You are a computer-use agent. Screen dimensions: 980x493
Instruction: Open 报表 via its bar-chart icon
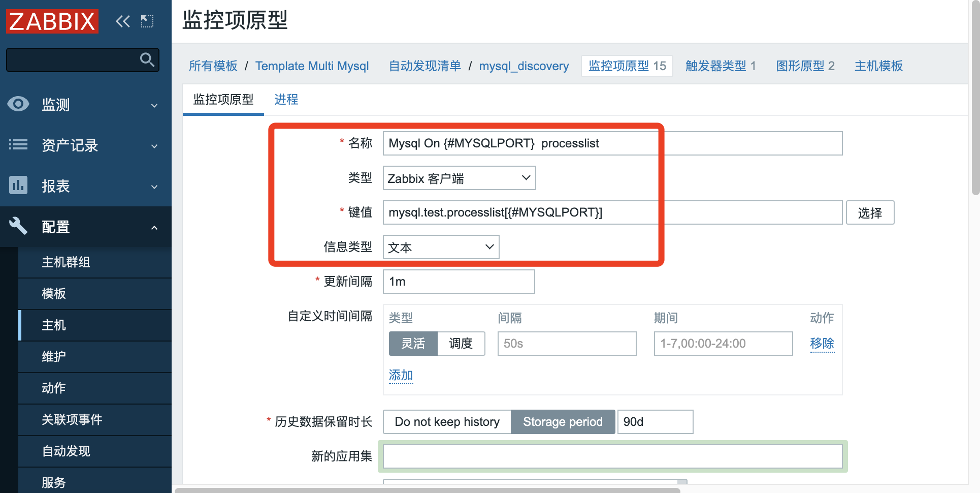18,186
